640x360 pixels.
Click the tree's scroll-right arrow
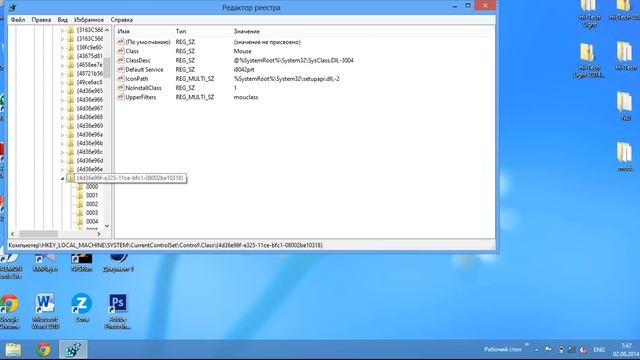98,234
